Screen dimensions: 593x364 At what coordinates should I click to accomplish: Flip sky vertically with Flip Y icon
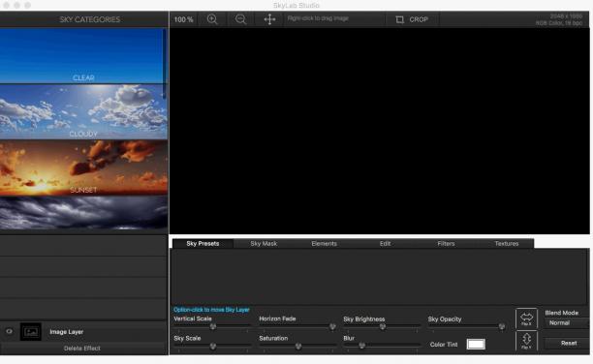click(526, 340)
